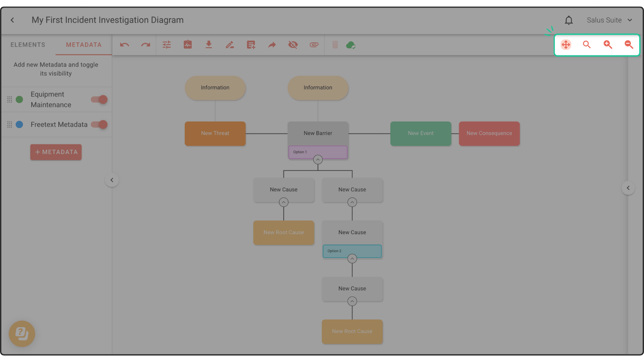Click the attachment paperclip icon
Viewport: 644px width, 362px height.
coord(314,45)
